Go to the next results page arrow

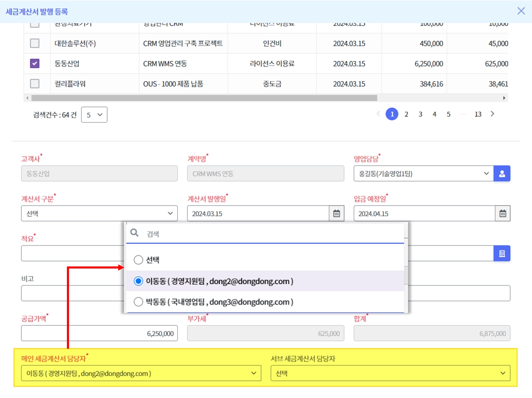[492, 114]
